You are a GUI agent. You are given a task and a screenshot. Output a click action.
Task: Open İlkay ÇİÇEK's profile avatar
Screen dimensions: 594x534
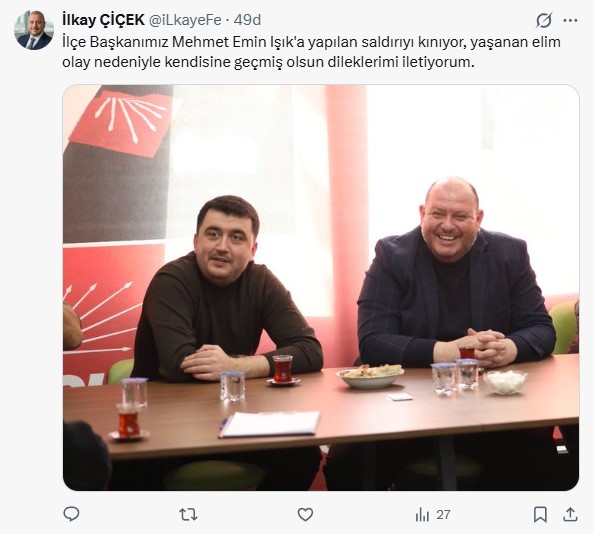click(34, 30)
